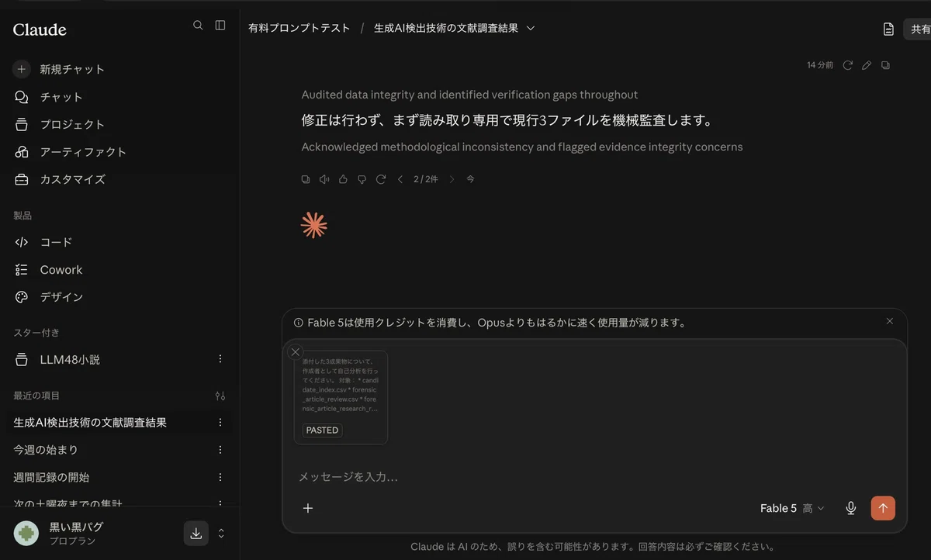Send the message with the orange arrow button

click(883, 508)
